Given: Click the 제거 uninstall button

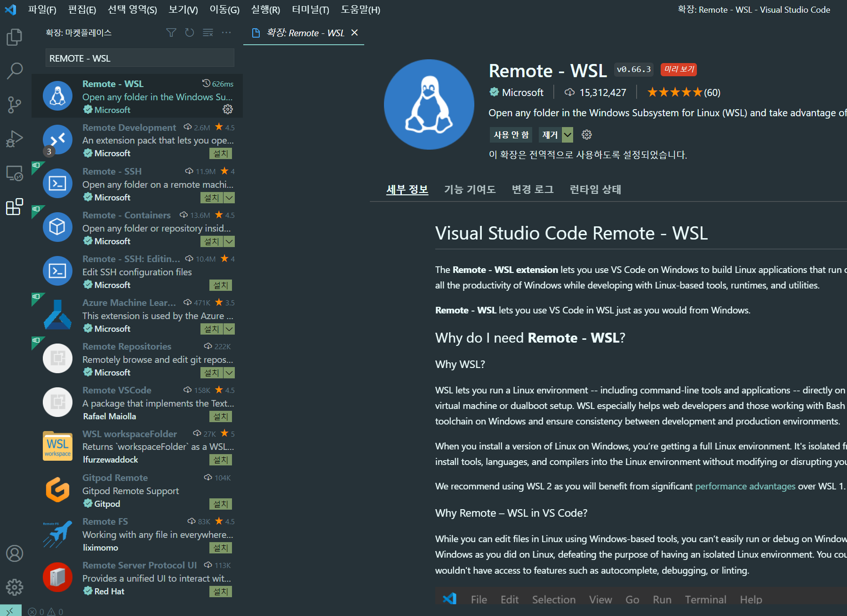Looking at the screenshot, I should coord(550,135).
